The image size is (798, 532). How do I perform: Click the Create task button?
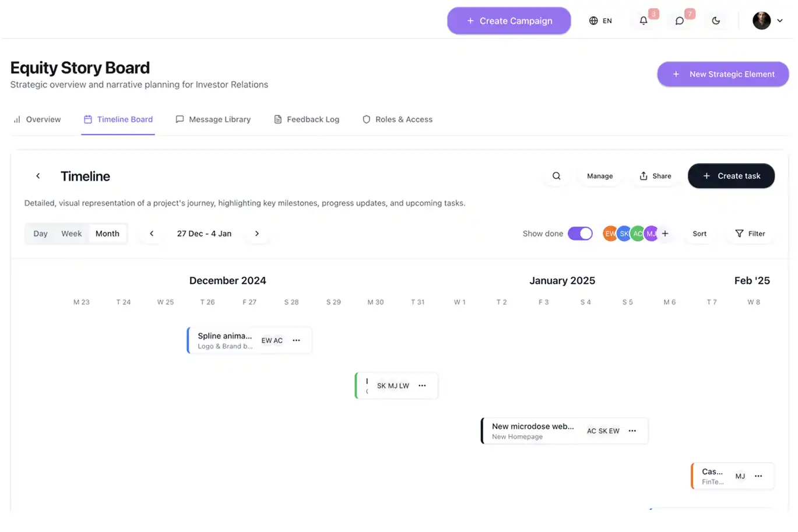coord(731,176)
